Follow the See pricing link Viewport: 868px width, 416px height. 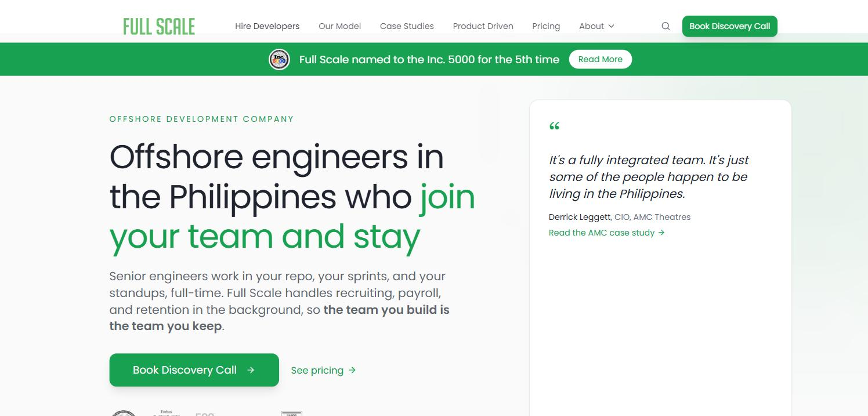pyautogui.click(x=323, y=370)
